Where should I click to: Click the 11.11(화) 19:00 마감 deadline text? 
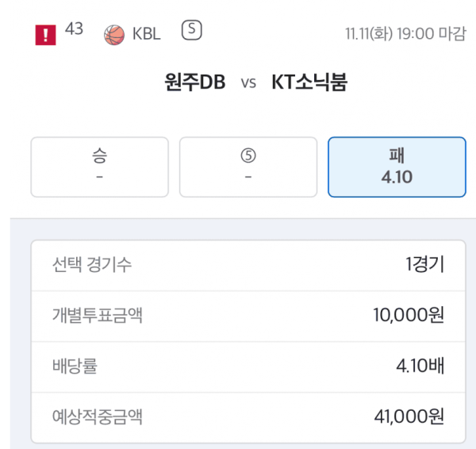point(405,35)
